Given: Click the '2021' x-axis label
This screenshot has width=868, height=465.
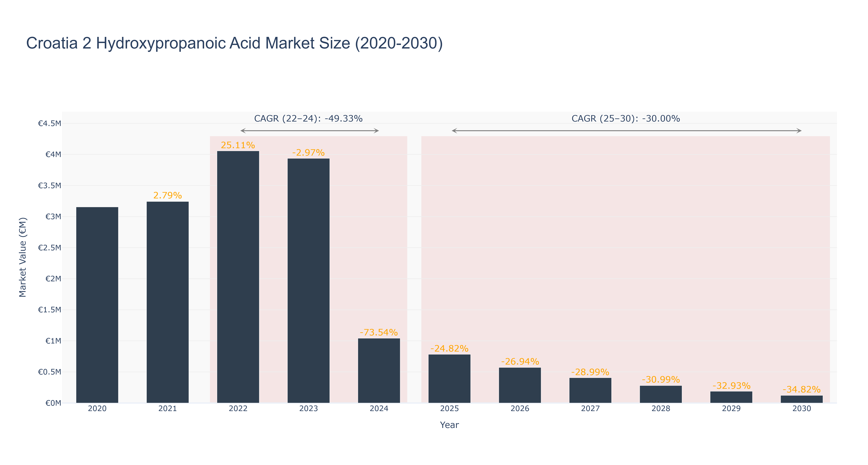Looking at the screenshot, I should [x=167, y=409].
